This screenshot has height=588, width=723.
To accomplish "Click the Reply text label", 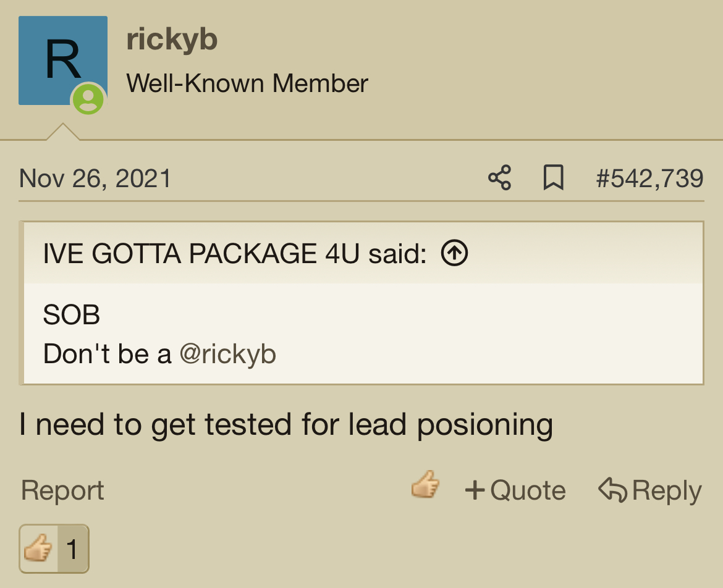I will 667,491.
